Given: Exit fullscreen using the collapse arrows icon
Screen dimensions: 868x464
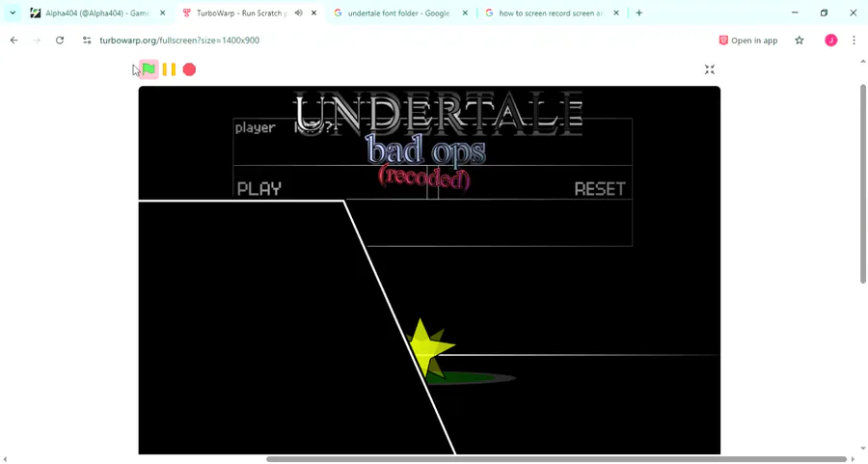Looking at the screenshot, I should click(x=710, y=69).
